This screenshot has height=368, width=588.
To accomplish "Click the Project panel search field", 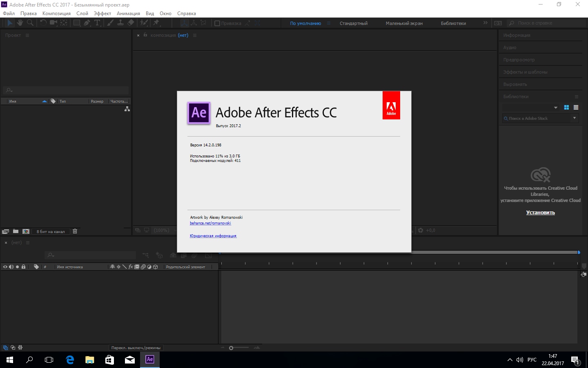I will (x=66, y=90).
